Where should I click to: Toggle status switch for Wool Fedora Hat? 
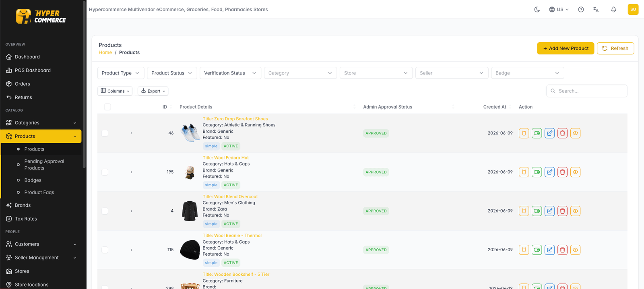(x=537, y=172)
